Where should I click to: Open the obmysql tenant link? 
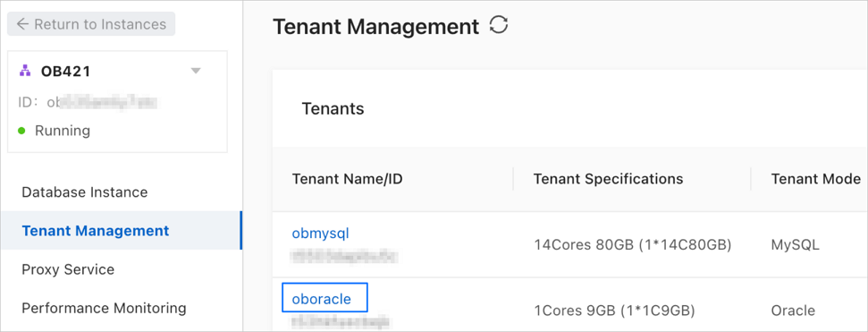[321, 234]
